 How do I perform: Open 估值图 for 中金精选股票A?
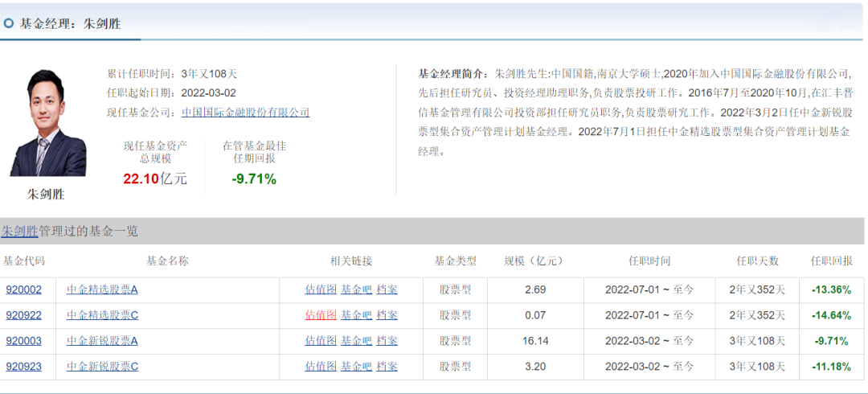point(321,289)
